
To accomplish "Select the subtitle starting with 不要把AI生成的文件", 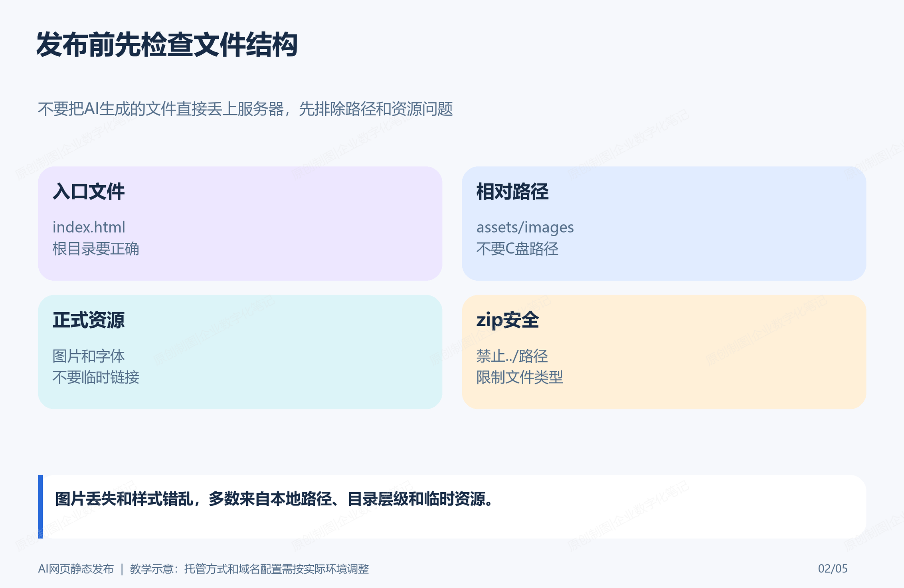I will [x=245, y=109].
